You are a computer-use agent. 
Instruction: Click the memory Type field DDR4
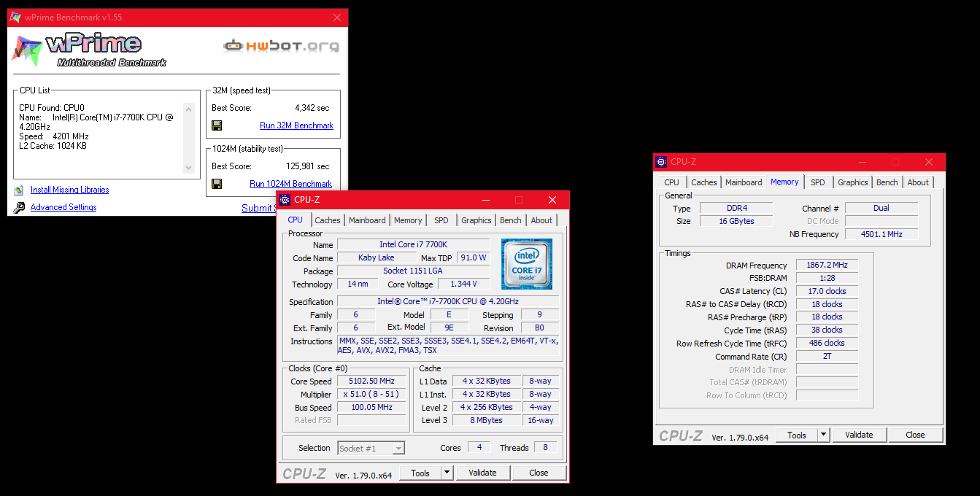(x=737, y=208)
